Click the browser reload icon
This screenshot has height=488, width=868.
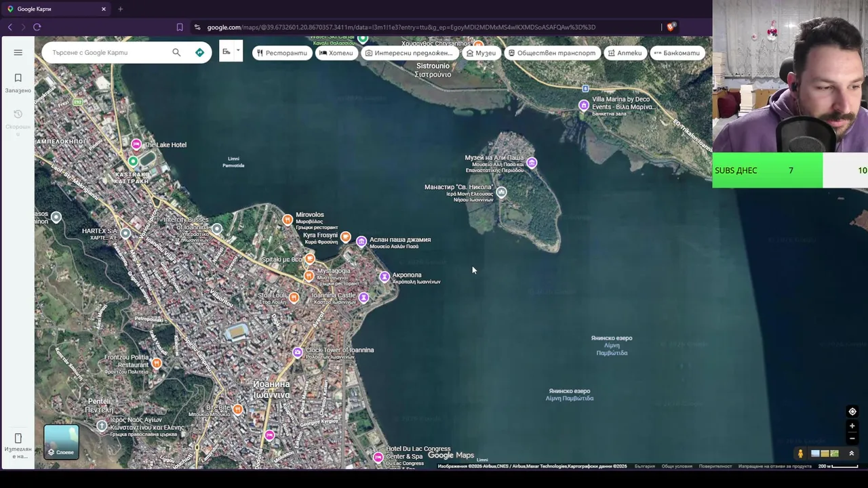[37, 27]
